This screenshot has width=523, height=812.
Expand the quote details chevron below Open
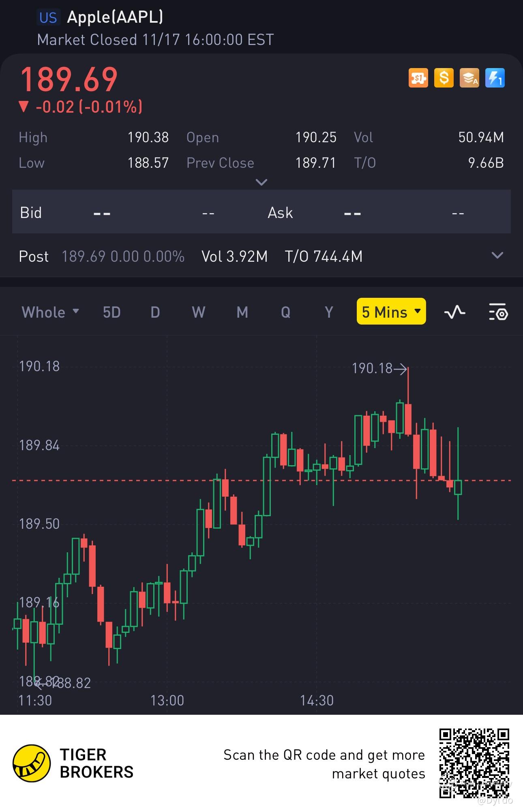[261, 182]
